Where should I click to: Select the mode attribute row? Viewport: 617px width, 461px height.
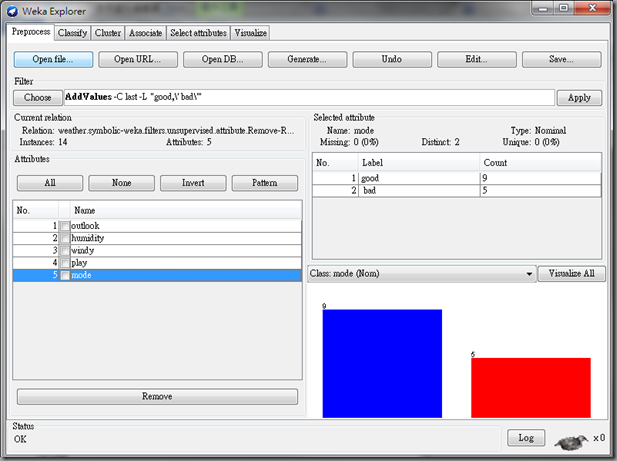pyautogui.click(x=157, y=275)
